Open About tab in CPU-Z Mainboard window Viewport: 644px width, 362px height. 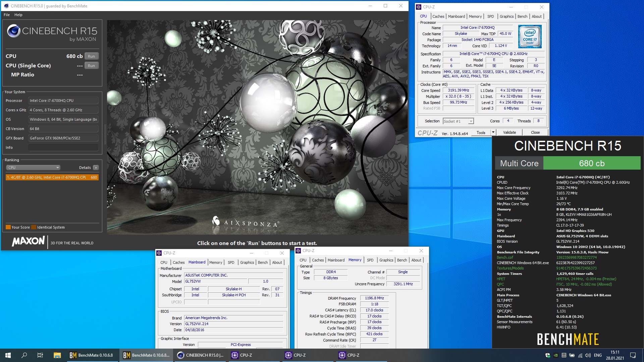point(277,262)
